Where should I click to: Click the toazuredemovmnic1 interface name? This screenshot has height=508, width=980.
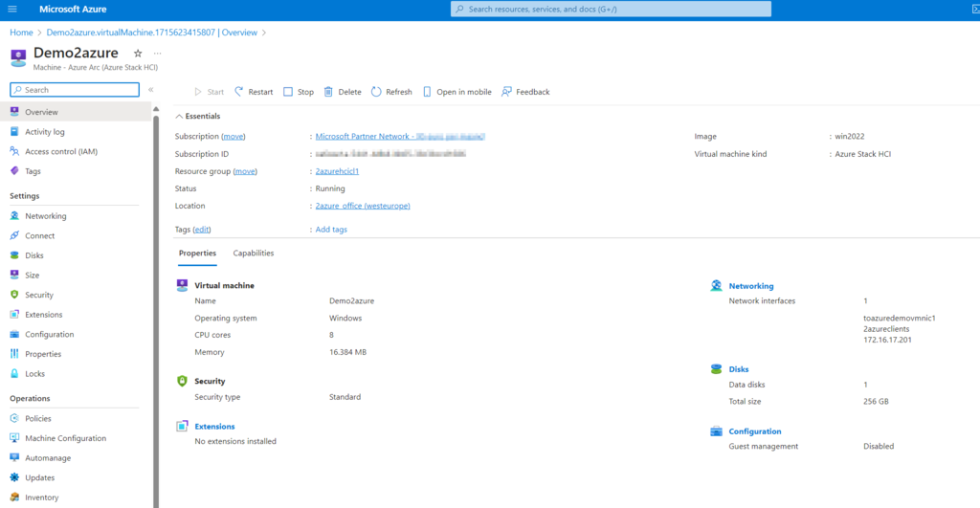[x=900, y=318]
